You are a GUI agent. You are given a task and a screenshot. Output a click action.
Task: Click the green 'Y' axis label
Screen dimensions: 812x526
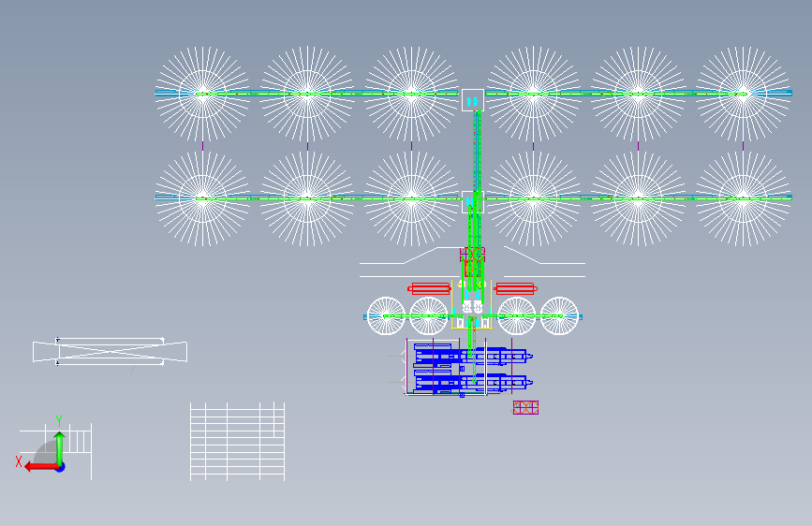tap(59, 421)
